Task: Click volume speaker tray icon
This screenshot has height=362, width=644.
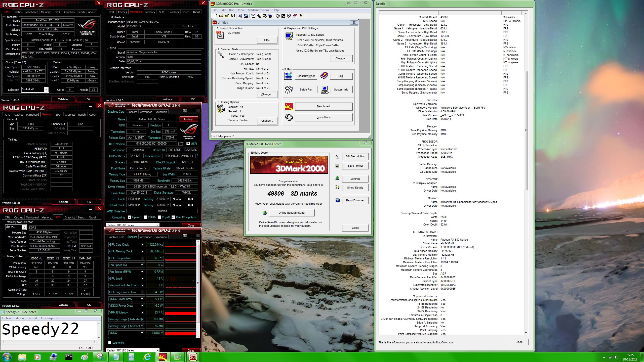Action: tap(616, 357)
